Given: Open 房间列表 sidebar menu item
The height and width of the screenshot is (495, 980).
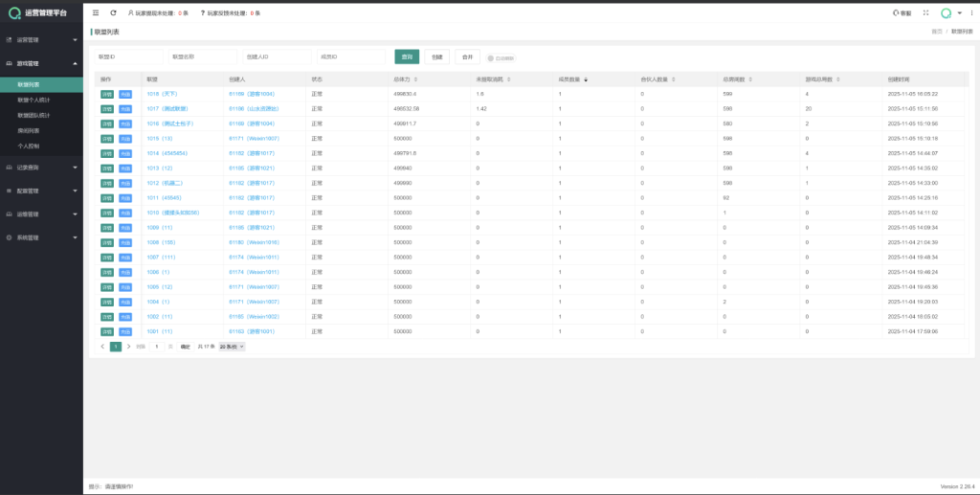Looking at the screenshot, I should [29, 130].
